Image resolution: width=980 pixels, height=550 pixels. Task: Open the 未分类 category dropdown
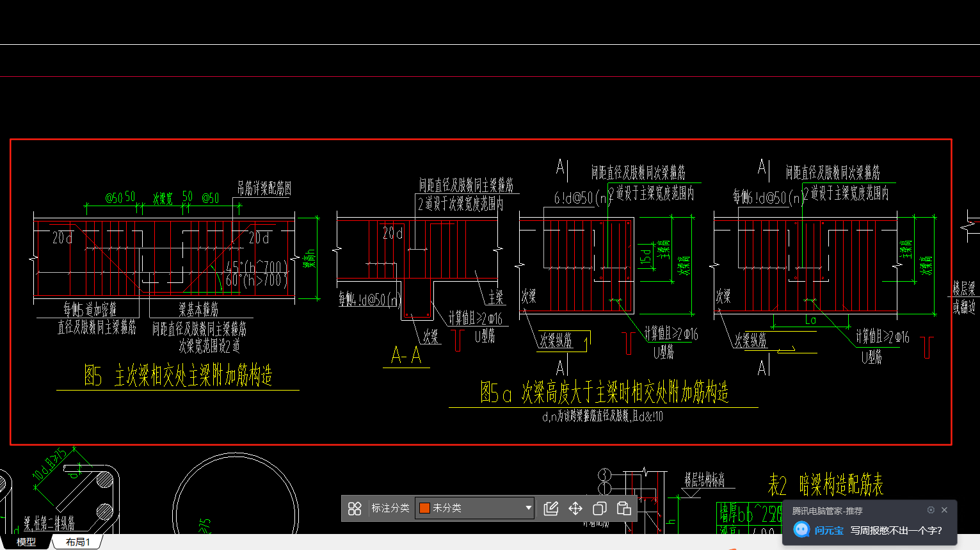(x=474, y=508)
